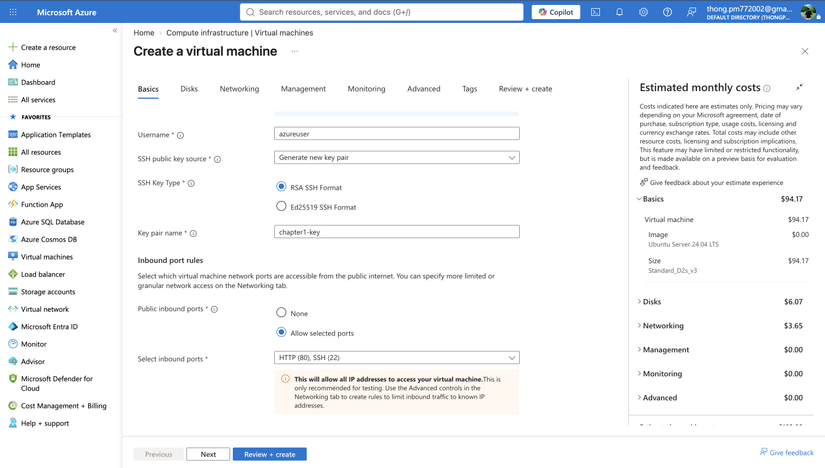Open Cost Management + Billing in sidebar
This screenshot has height=468, width=825.
58,405
